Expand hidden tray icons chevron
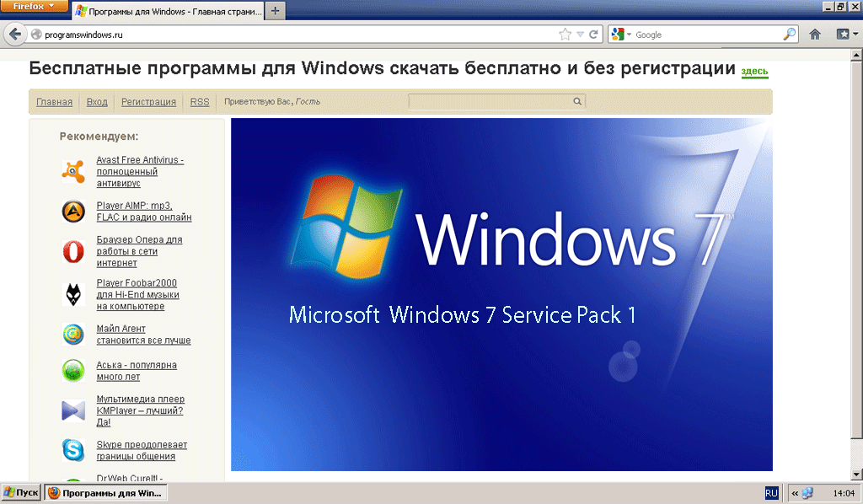 (x=795, y=493)
